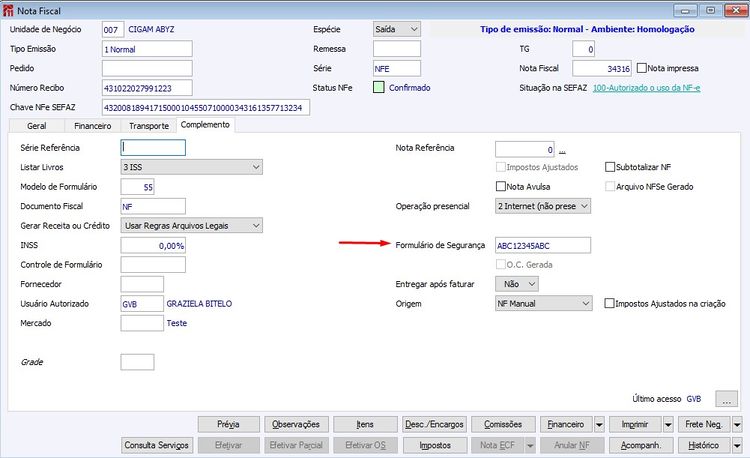Click the Prévia button

coord(229,424)
